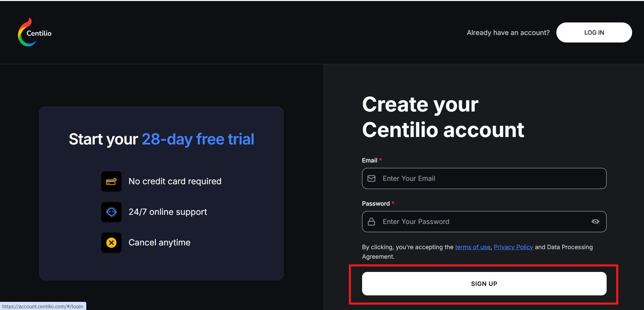The width and height of the screenshot is (644, 310).
Task: Click the 24/7 support headset icon
Action: [x=111, y=212]
